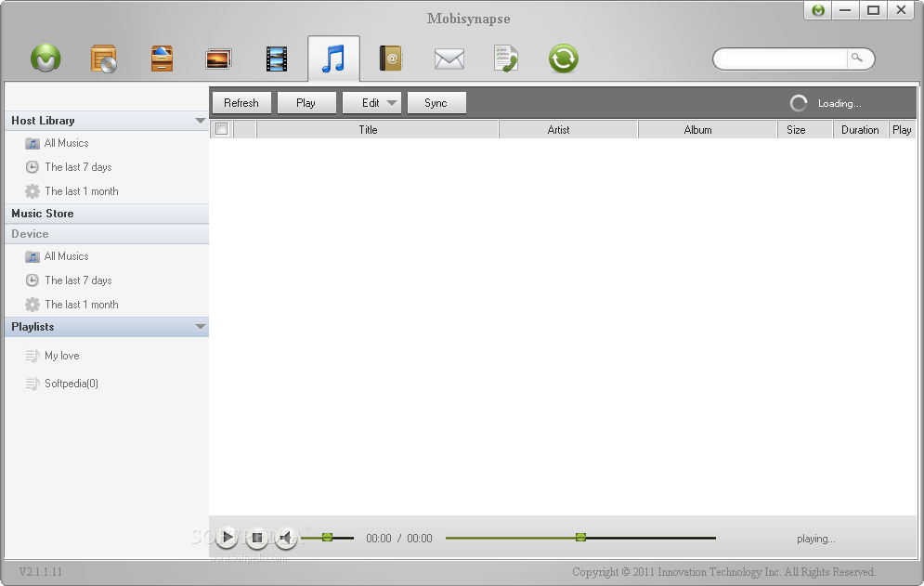924x586 pixels.
Task: Collapse the Playlists section arrow
Action: 201,327
